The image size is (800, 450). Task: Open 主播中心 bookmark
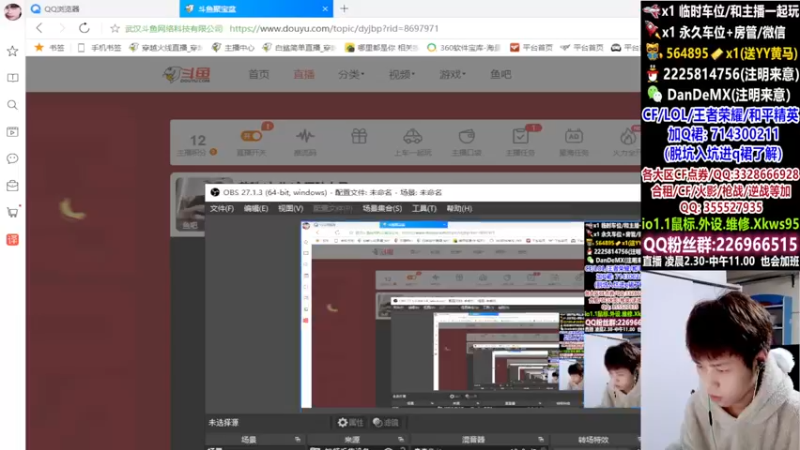point(233,47)
